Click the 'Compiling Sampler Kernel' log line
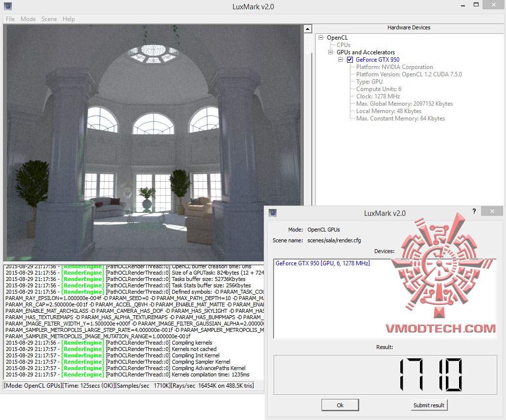Image resolution: width=506 pixels, height=420 pixels. 118,362
